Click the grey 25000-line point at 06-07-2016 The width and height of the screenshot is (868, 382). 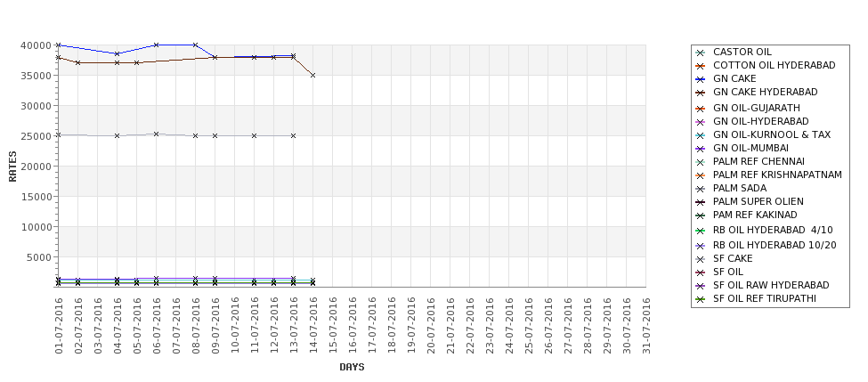(x=157, y=134)
